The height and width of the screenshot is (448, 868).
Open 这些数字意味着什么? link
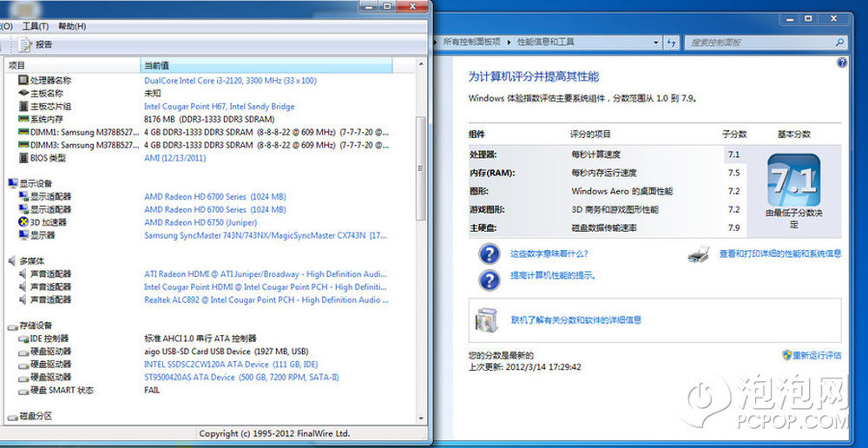[549, 254]
